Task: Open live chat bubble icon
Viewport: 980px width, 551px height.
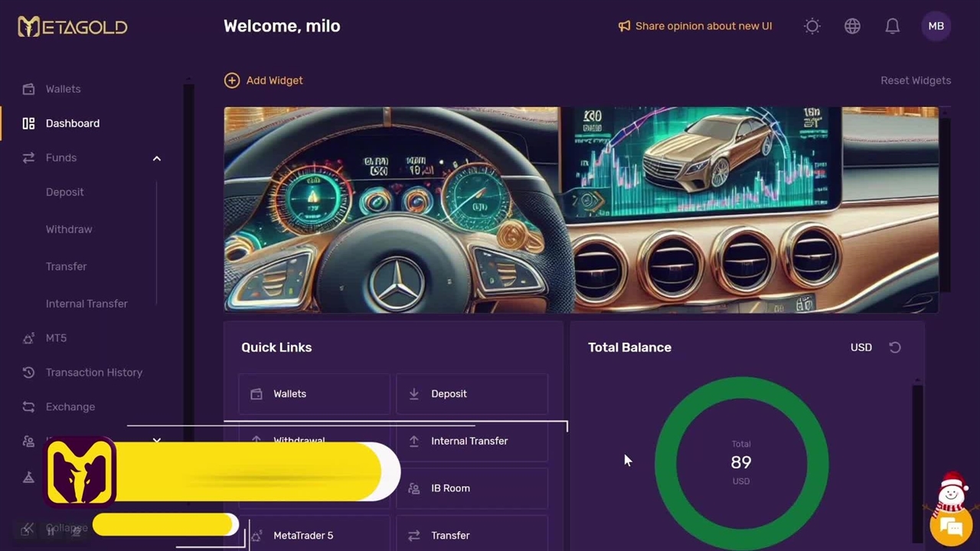Action: tap(950, 527)
